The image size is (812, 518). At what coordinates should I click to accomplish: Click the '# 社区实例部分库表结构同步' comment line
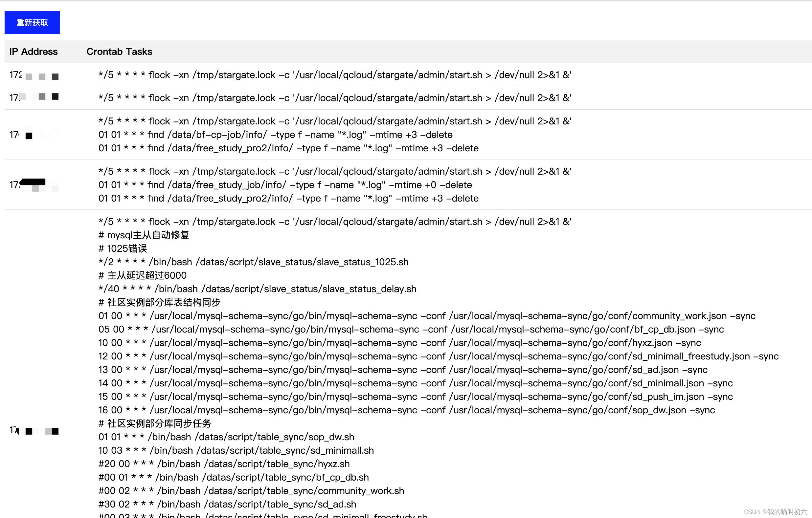(x=159, y=302)
